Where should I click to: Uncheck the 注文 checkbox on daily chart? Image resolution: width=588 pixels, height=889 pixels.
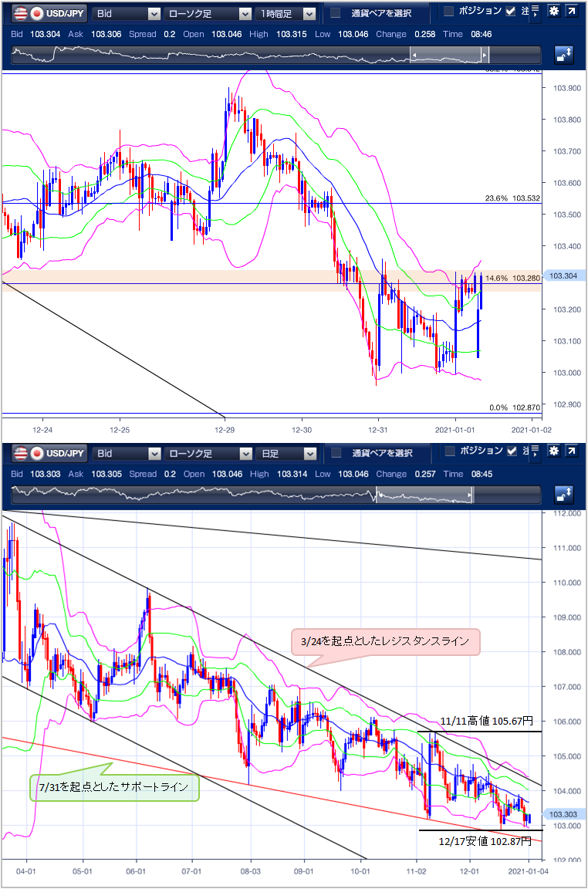point(510,451)
